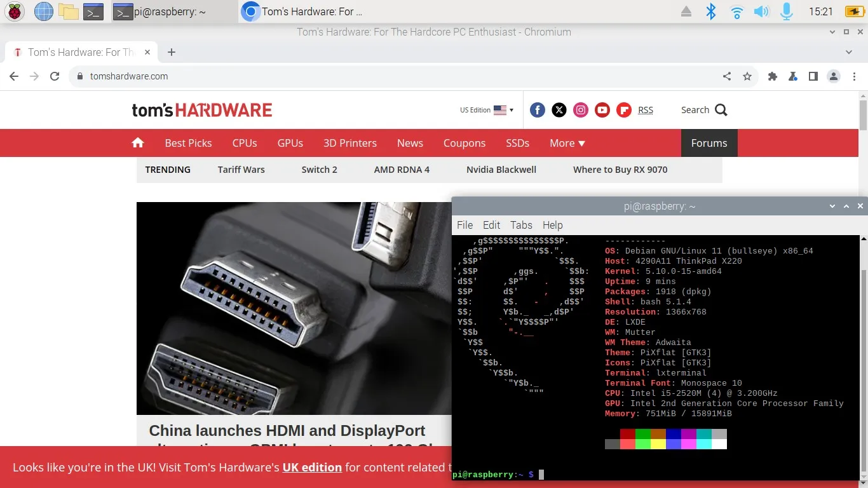The width and height of the screenshot is (868, 488).
Task: Go to the News section
Action: [410, 143]
